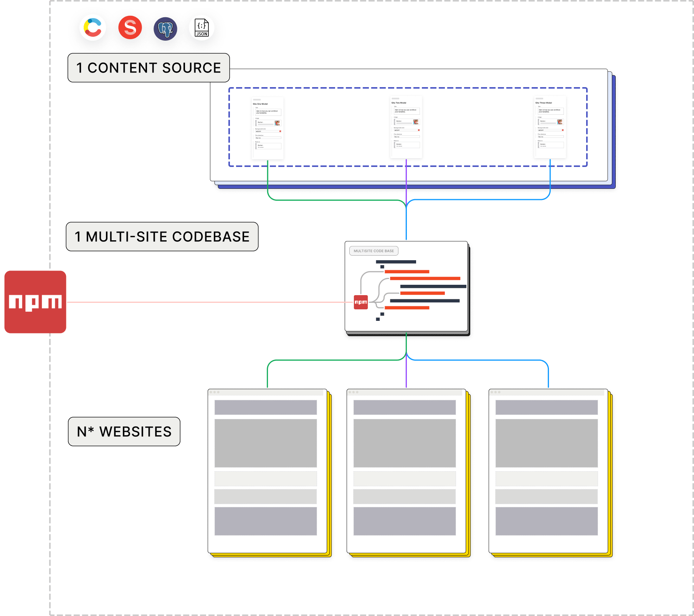Open the Site Two Model card
Viewport: 694px width, 616px height.
point(406,127)
